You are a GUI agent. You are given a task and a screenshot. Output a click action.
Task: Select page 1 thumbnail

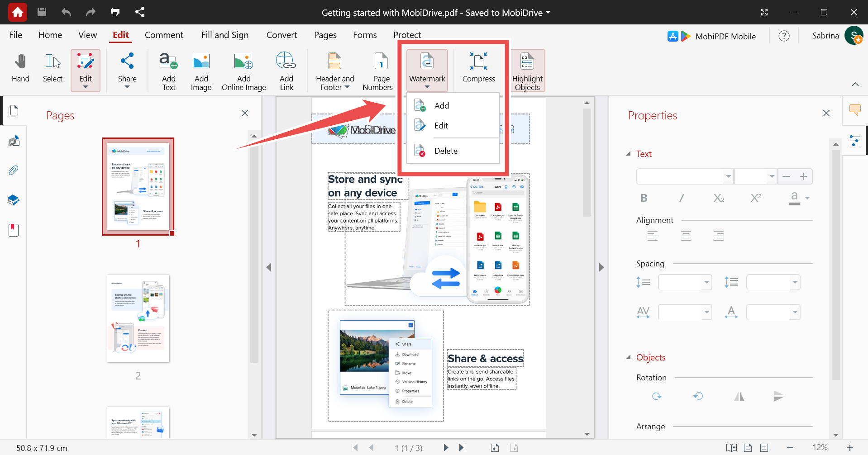pos(138,186)
